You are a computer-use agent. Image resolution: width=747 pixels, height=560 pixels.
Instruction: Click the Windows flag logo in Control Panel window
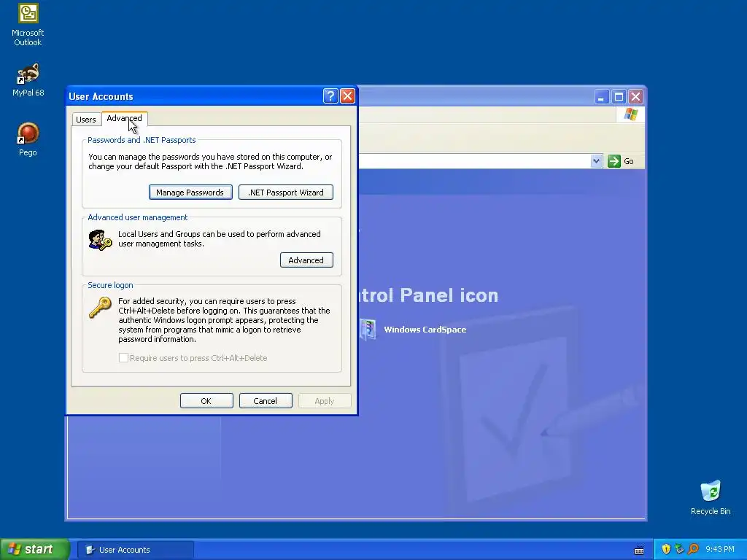(x=630, y=114)
